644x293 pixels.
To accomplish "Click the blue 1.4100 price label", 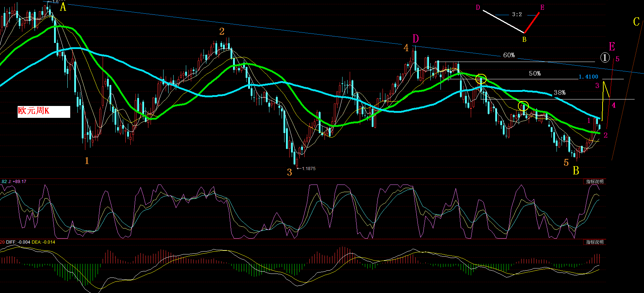I will pos(588,77).
